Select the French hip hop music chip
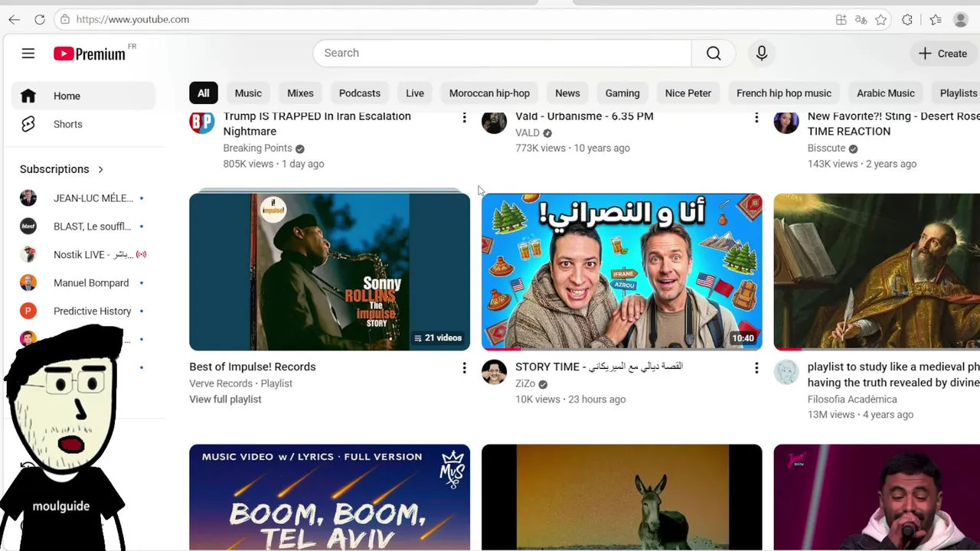The width and height of the screenshot is (980, 551). (784, 93)
